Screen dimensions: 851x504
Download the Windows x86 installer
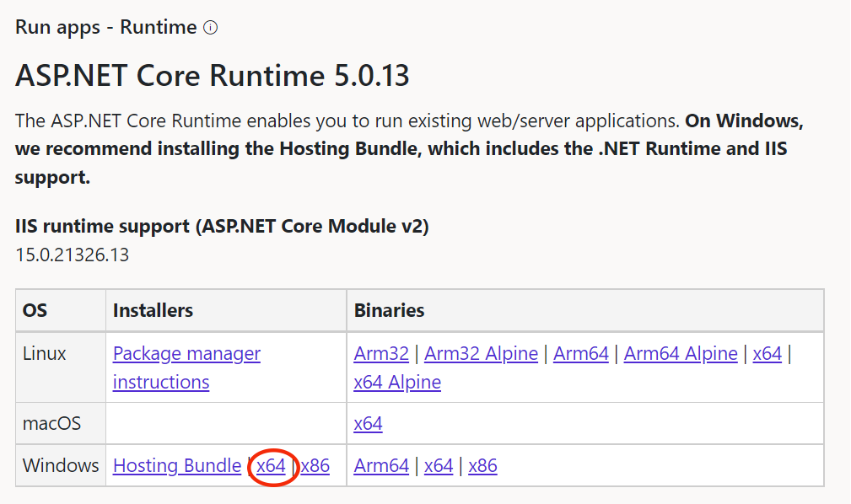[315, 466]
